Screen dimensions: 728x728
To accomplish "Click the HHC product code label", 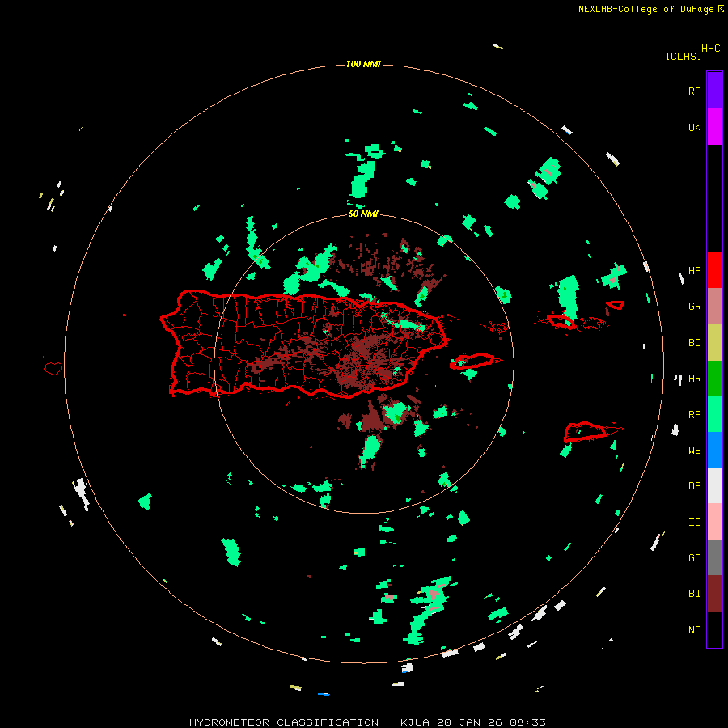I will (x=711, y=49).
